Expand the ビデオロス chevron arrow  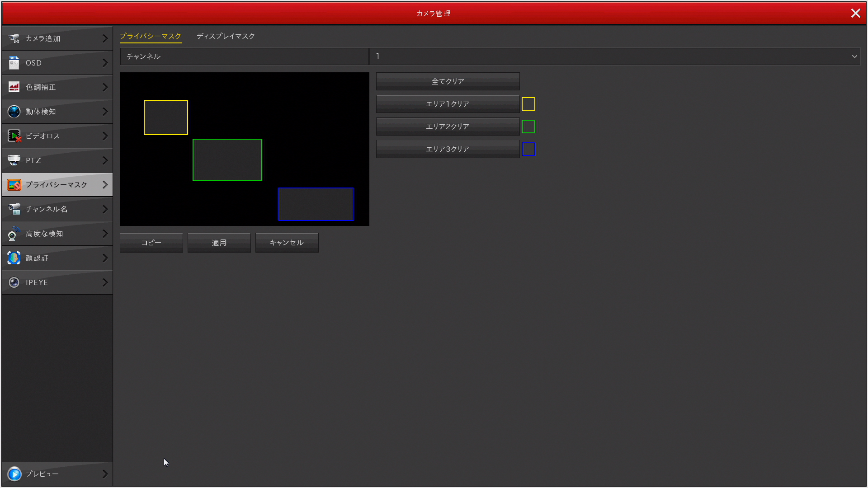pyautogui.click(x=105, y=136)
